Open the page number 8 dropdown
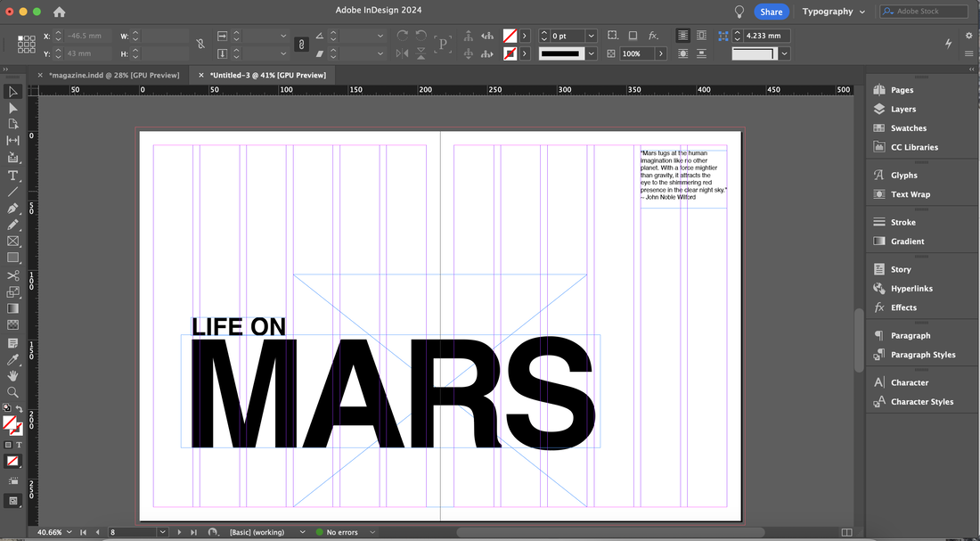The image size is (980, 541). point(163,532)
